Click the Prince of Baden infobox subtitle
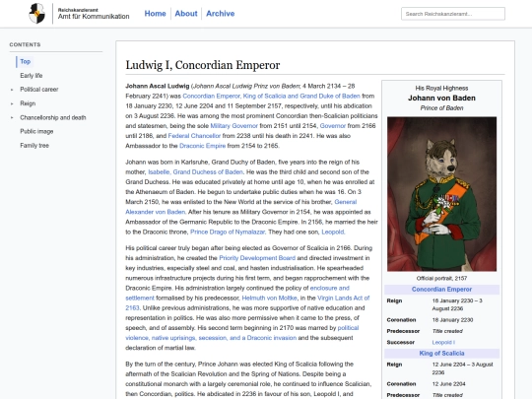The width and height of the screenshot is (532, 399). pyautogui.click(x=441, y=108)
